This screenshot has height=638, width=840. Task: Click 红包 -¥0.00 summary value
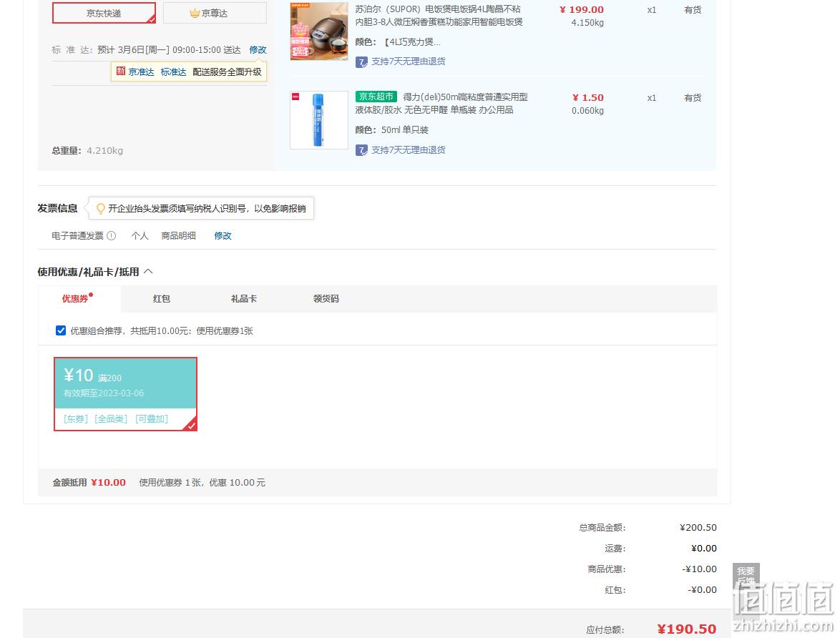tap(703, 590)
